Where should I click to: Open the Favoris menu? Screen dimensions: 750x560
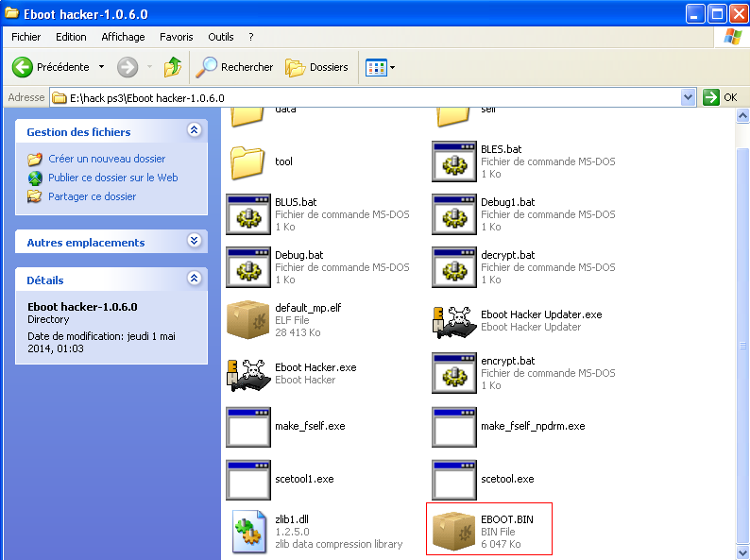tap(177, 37)
